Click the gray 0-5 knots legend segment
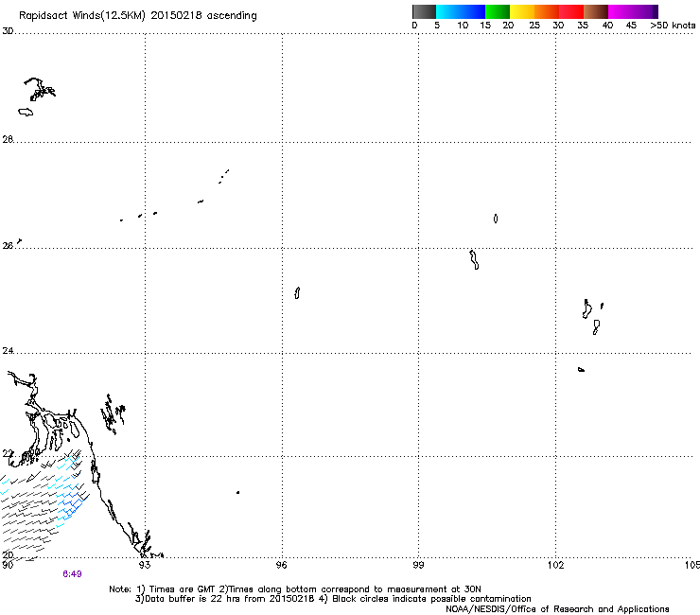 [x=424, y=11]
